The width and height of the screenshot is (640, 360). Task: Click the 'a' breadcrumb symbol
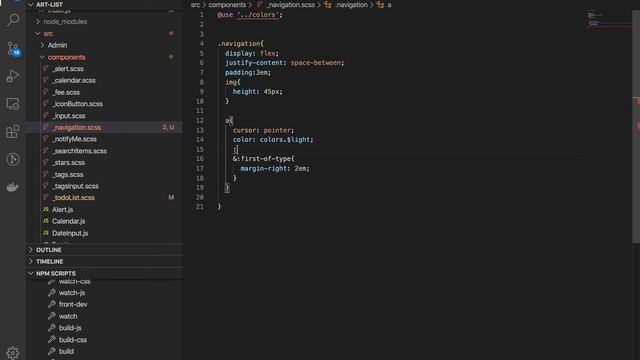[389, 5]
